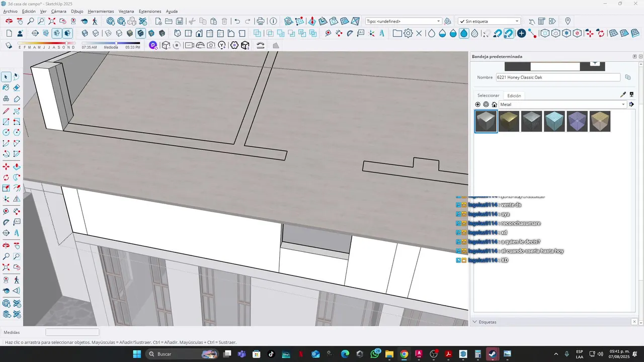Open the Herramientas menu

pos(101,11)
